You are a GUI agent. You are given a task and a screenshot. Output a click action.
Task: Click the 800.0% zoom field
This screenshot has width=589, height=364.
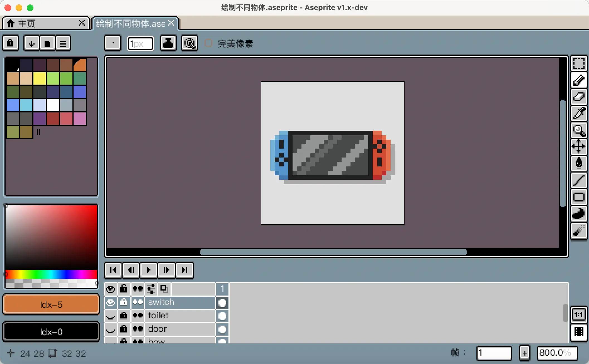click(557, 353)
